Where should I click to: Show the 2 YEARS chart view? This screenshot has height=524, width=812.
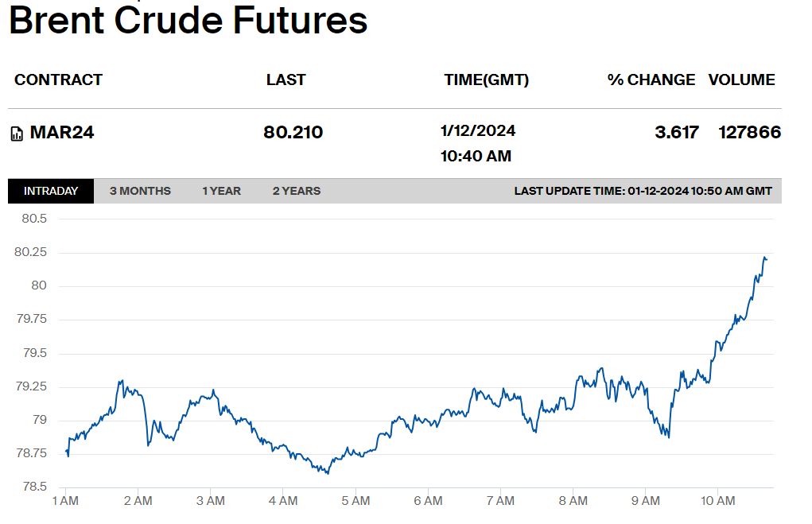pos(296,191)
